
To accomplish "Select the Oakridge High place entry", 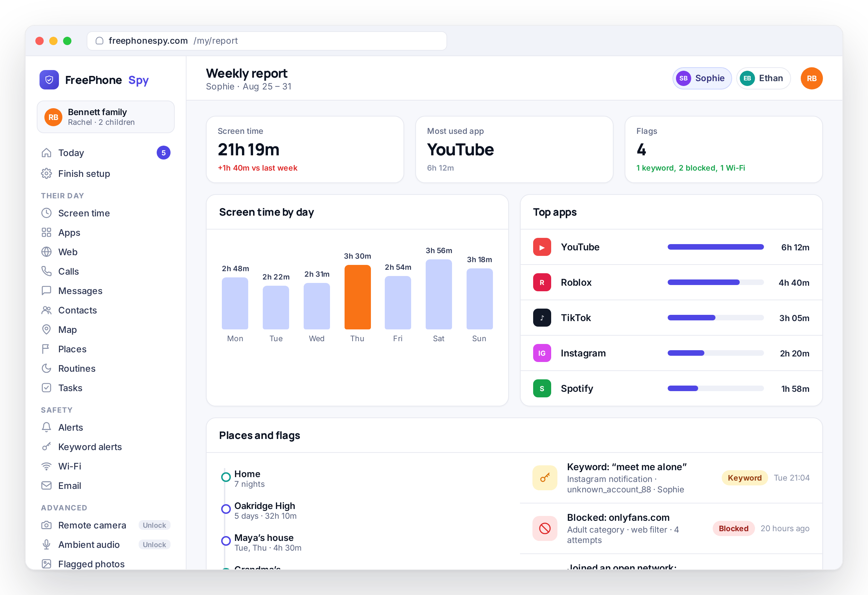I will click(x=259, y=511).
